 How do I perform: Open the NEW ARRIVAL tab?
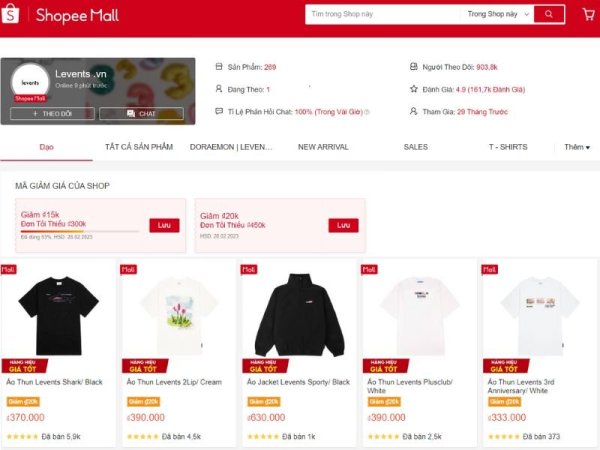(x=323, y=147)
